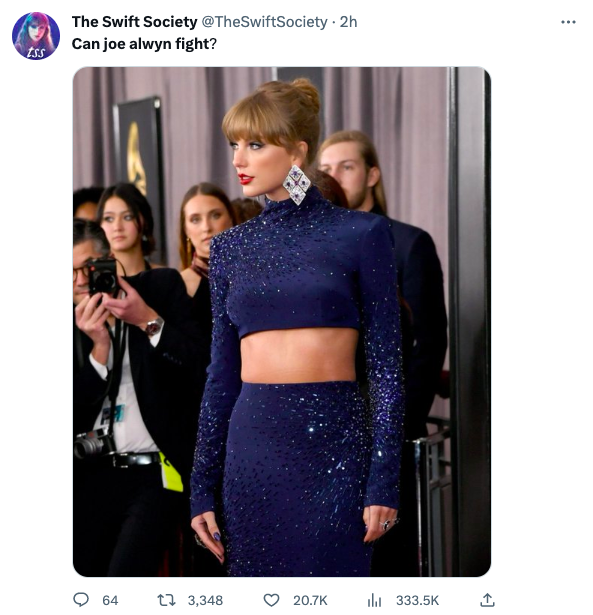Click the display name The Swift Society
The height and width of the screenshot is (615, 593).
(135, 22)
